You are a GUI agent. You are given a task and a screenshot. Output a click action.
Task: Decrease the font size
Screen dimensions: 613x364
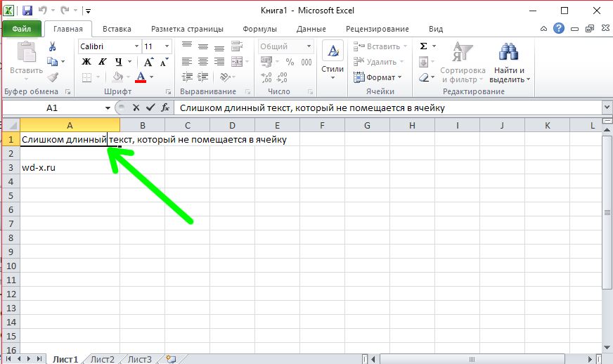click(x=164, y=62)
